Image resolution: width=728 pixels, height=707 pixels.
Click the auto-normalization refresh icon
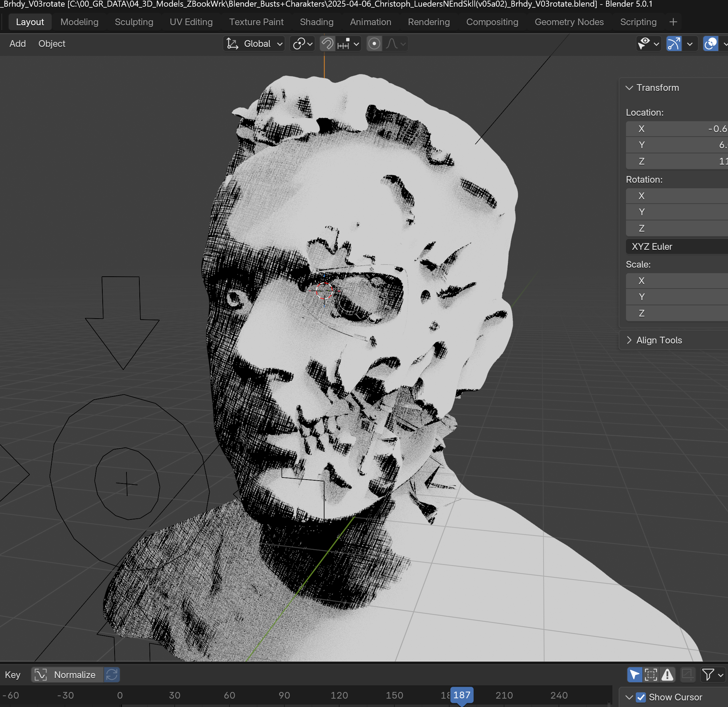[111, 675]
